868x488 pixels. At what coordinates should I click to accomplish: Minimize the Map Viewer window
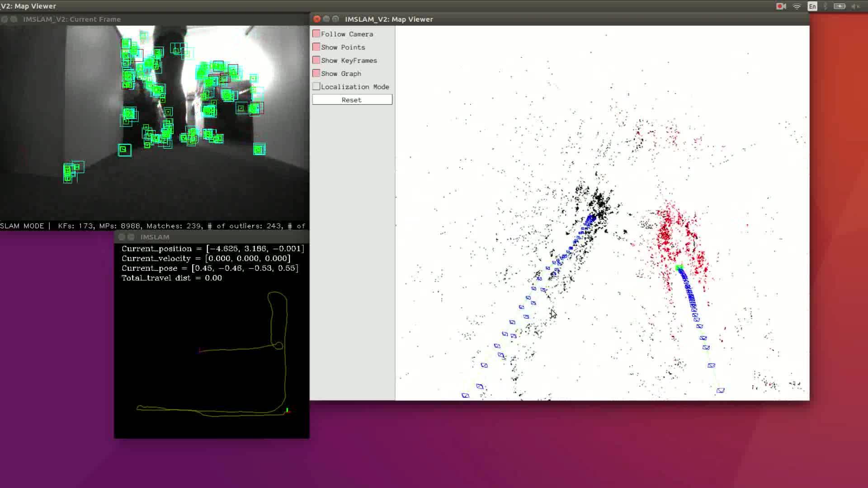326,19
